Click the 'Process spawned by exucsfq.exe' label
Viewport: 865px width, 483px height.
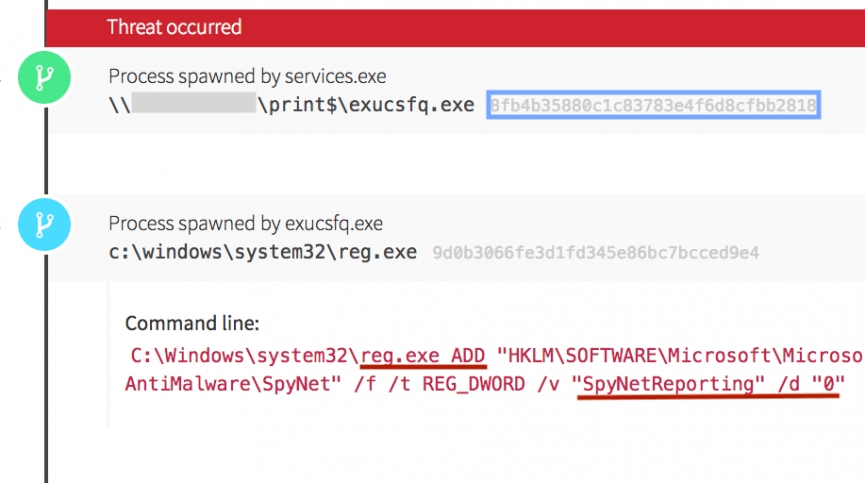[x=245, y=223]
